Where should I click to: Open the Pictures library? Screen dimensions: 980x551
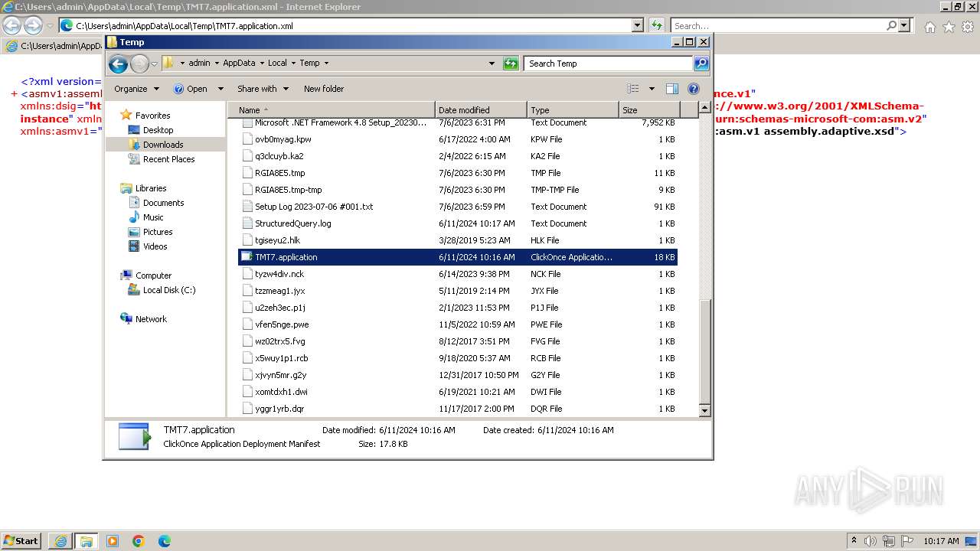click(158, 232)
